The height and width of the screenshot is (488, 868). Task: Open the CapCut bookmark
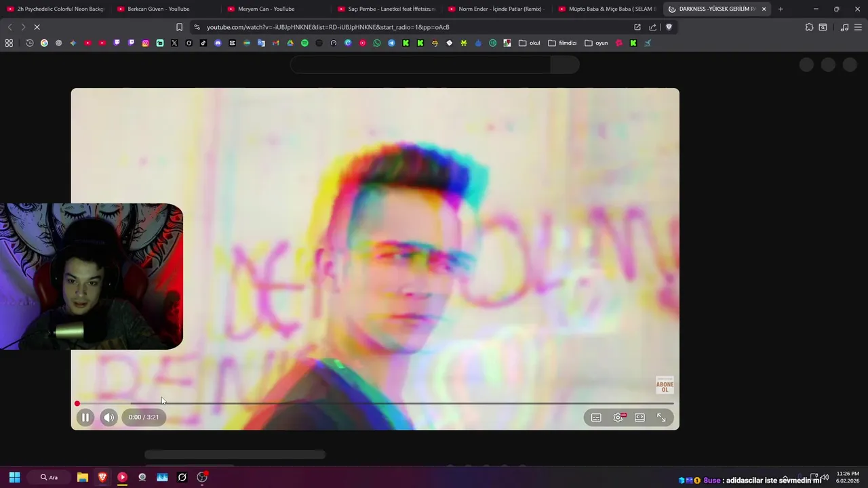click(x=232, y=43)
